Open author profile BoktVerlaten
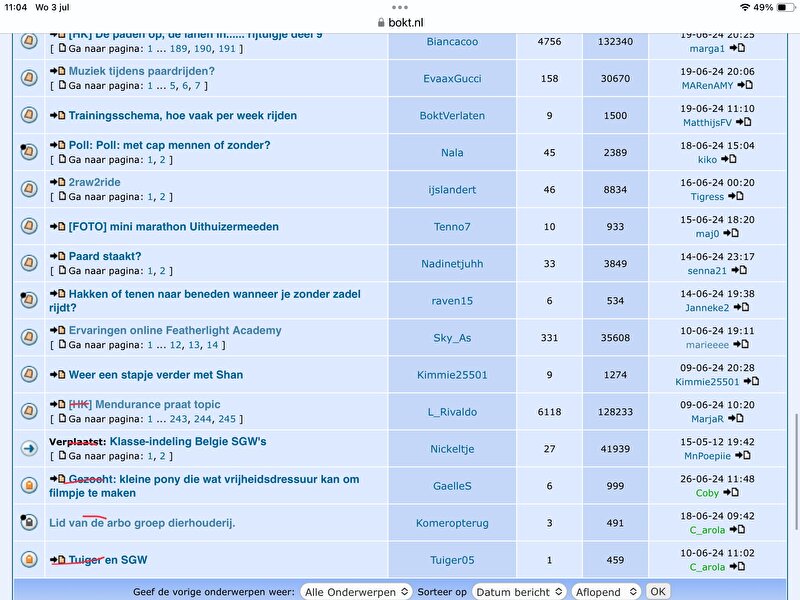The image size is (800, 600). (452, 116)
